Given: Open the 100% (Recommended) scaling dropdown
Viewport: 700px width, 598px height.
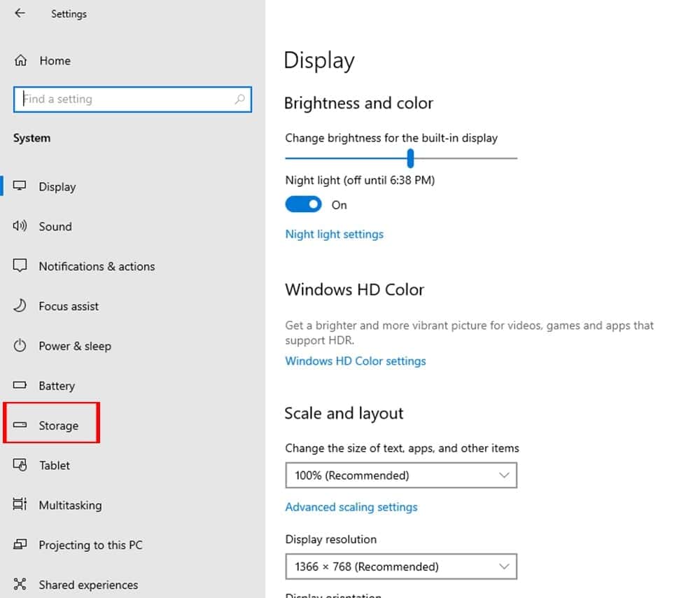Looking at the screenshot, I should pyautogui.click(x=401, y=475).
